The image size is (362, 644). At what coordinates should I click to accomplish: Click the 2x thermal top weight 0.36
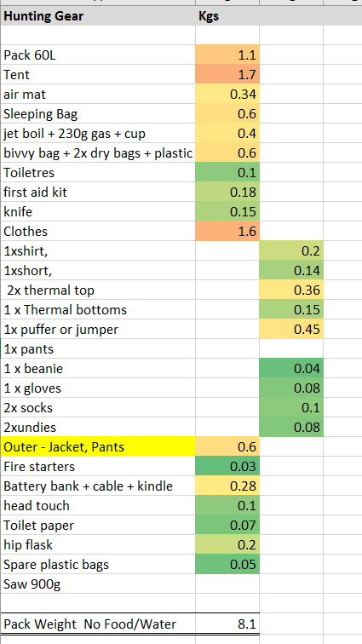(291, 290)
